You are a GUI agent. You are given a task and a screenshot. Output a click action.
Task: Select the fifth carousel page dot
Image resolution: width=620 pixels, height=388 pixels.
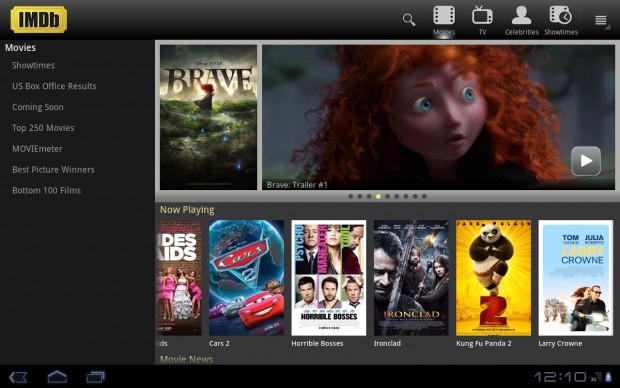click(x=388, y=197)
